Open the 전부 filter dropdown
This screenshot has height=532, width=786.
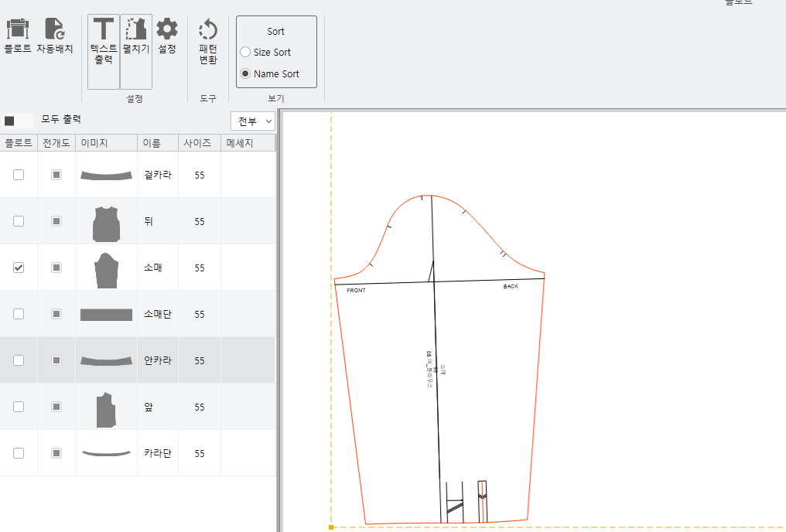[253, 121]
